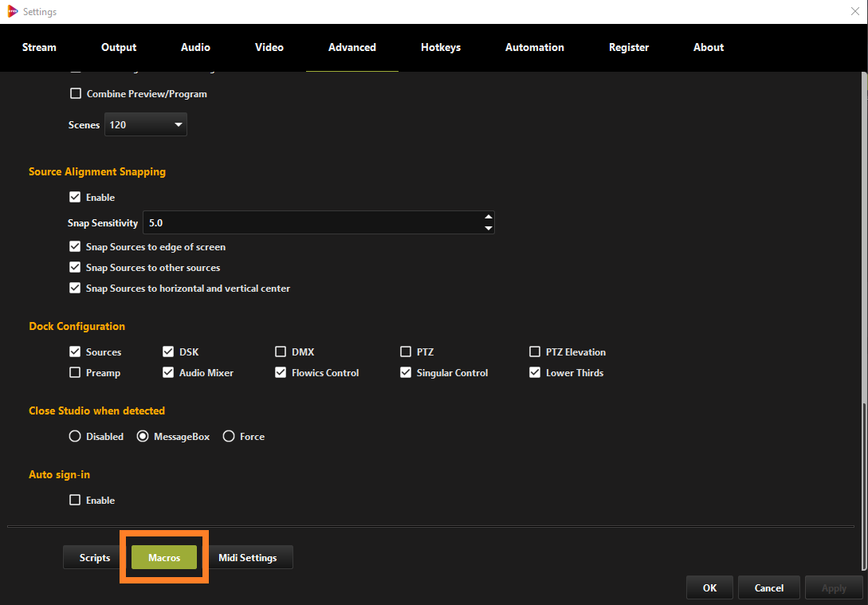Toggle Snap Sources to edge of screen
The width and height of the screenshot is (868, 605).
click(75, 246)
